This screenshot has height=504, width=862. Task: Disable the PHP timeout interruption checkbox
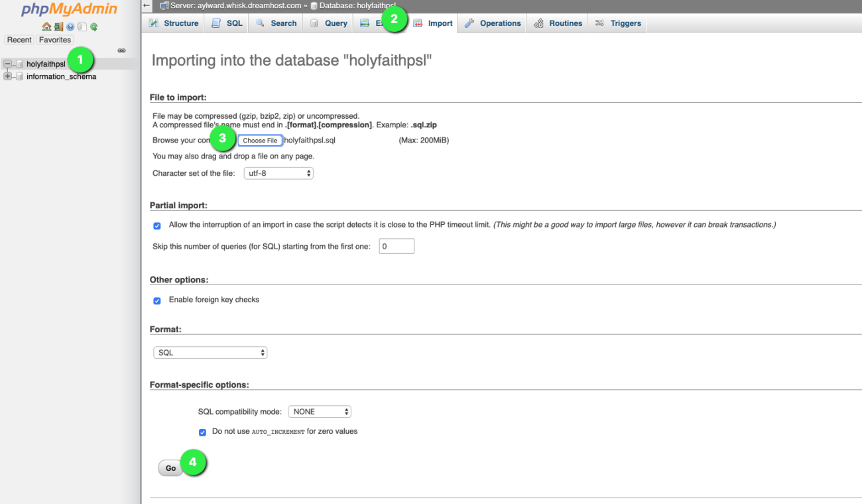tap(157, 225)
